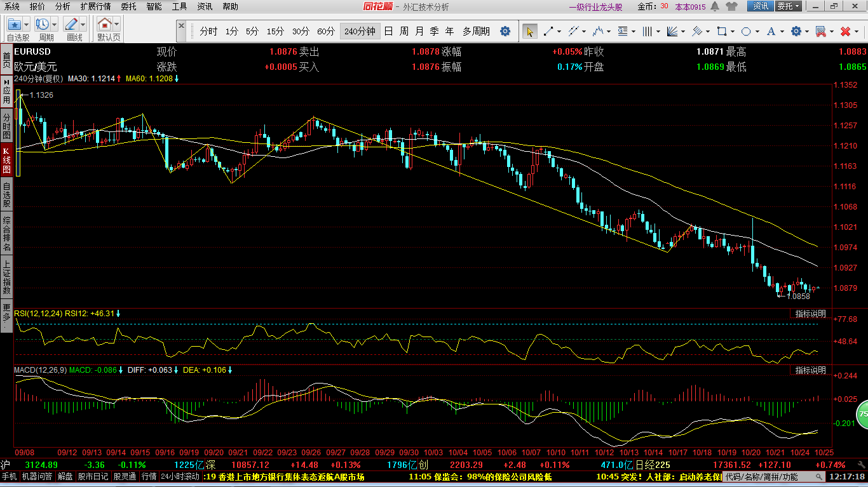
Task: Open the 一级行业龙头股 link
Action: (595, 7)
